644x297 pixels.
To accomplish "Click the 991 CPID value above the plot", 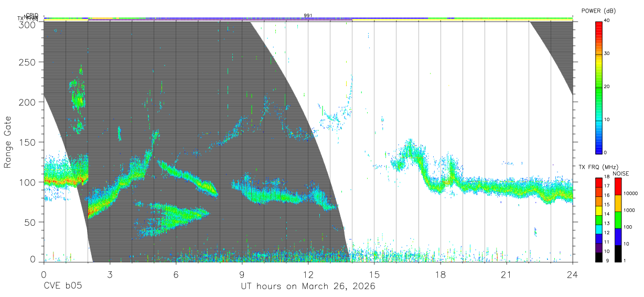I will [308, 16].
